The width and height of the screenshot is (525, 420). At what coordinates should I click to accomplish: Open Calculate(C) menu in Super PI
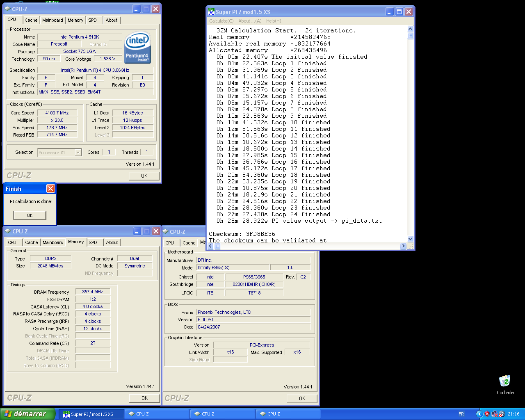pos(221,21)
